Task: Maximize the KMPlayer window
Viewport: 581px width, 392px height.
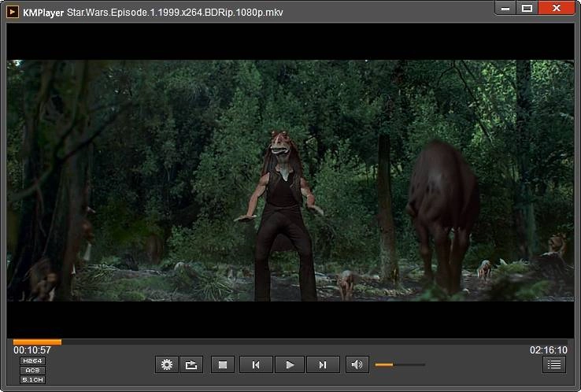Action: click(527, 8)
